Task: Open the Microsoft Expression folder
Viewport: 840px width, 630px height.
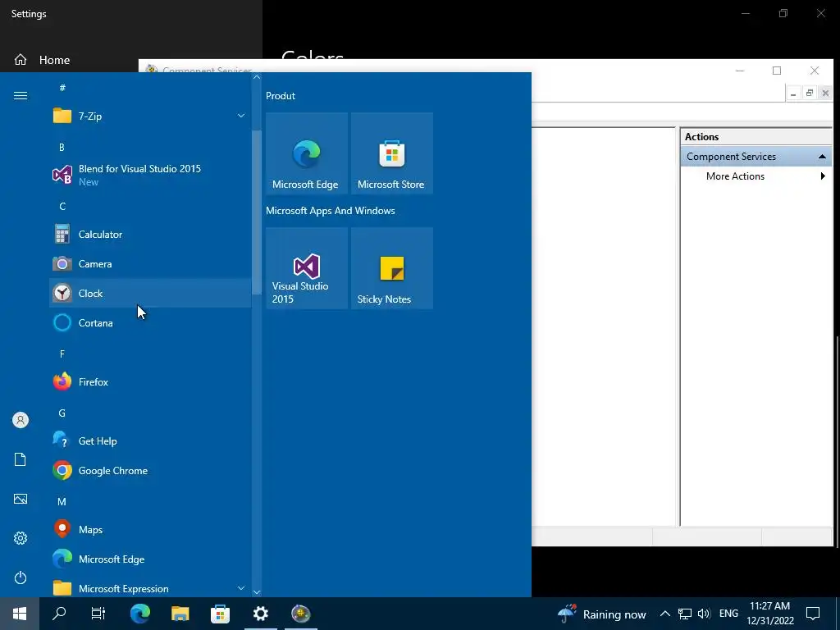Action: [x=150, y=588]
